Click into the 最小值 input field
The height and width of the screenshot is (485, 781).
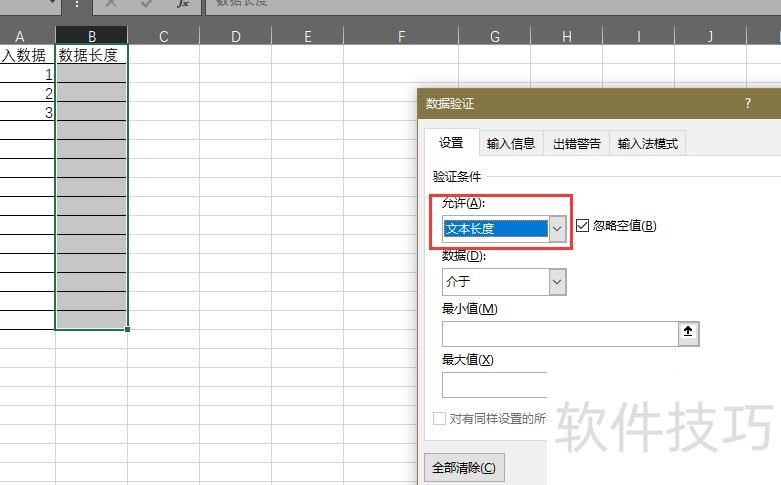tap(559, 334)
